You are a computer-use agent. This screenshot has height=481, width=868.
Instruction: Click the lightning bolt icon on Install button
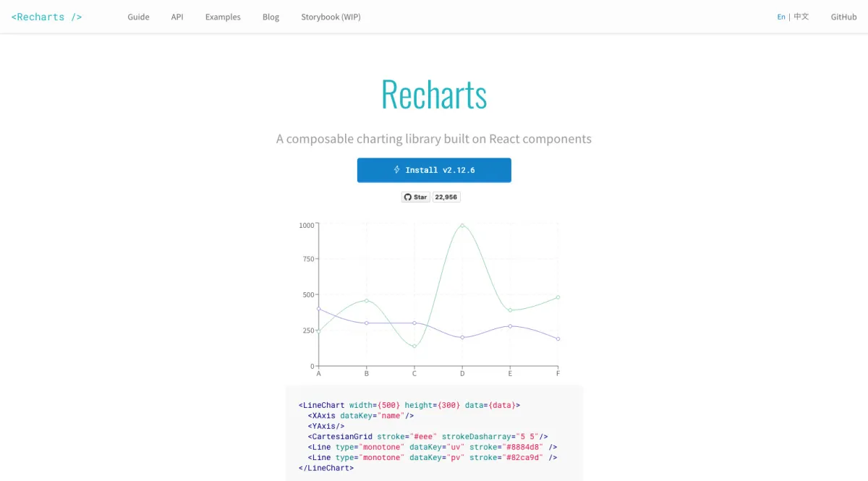pos(396,170)
